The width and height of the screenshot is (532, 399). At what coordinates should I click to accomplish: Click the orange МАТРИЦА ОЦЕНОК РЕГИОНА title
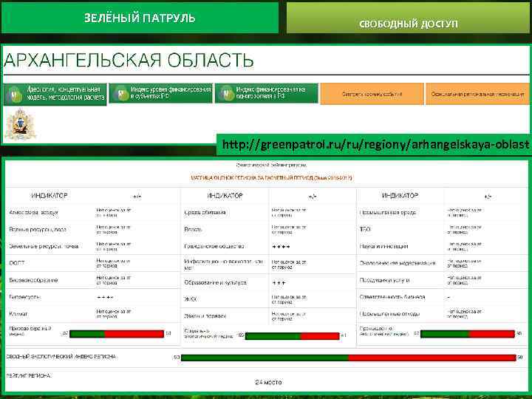[x=271, y=177]
